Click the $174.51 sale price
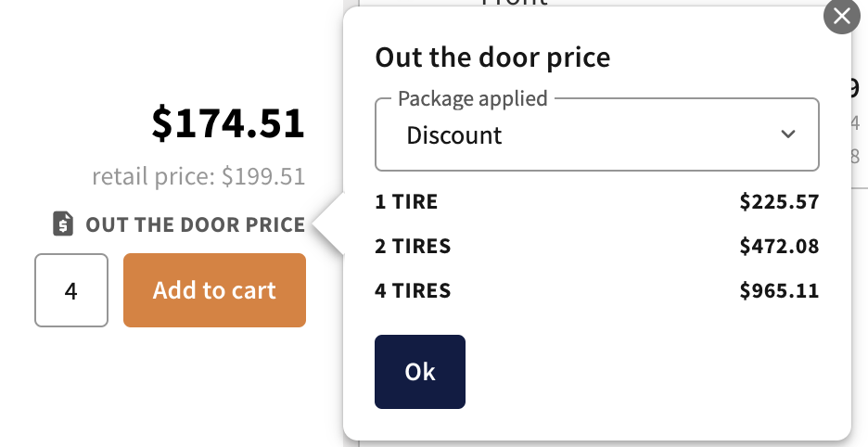This screenshot has height=447, width=868. pos(228,123)
